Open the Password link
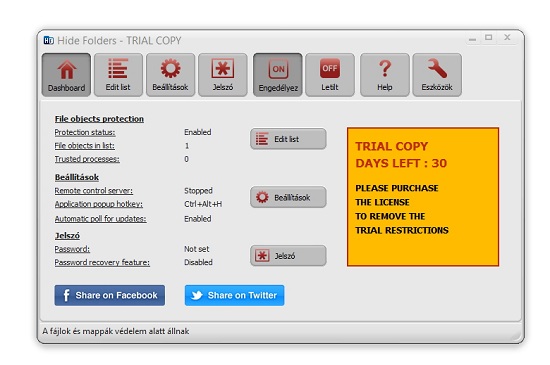The height and width of the screenshot is (365, 550). click(72, 249)
